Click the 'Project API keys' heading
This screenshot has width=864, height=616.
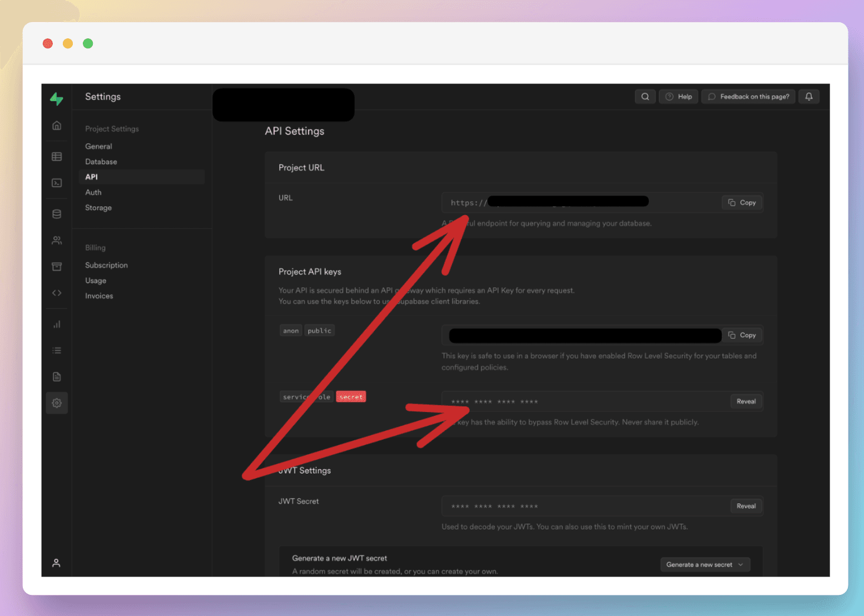coord(310,272)
